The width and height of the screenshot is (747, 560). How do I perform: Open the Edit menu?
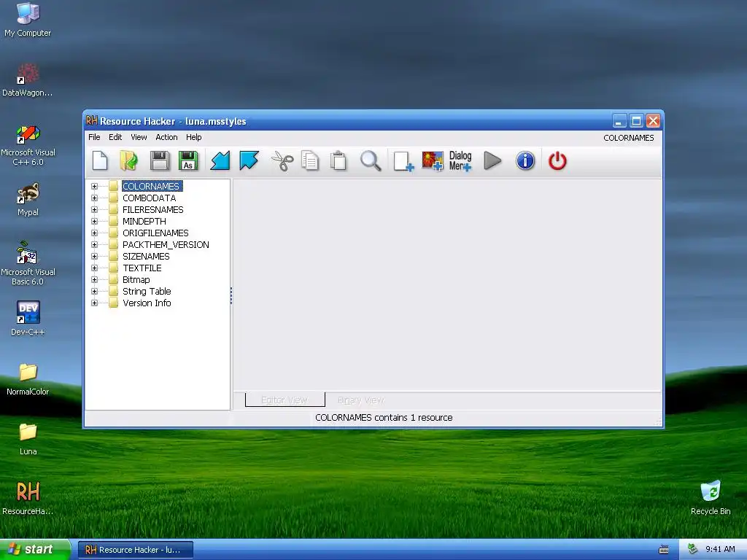[x=115, y=137]
